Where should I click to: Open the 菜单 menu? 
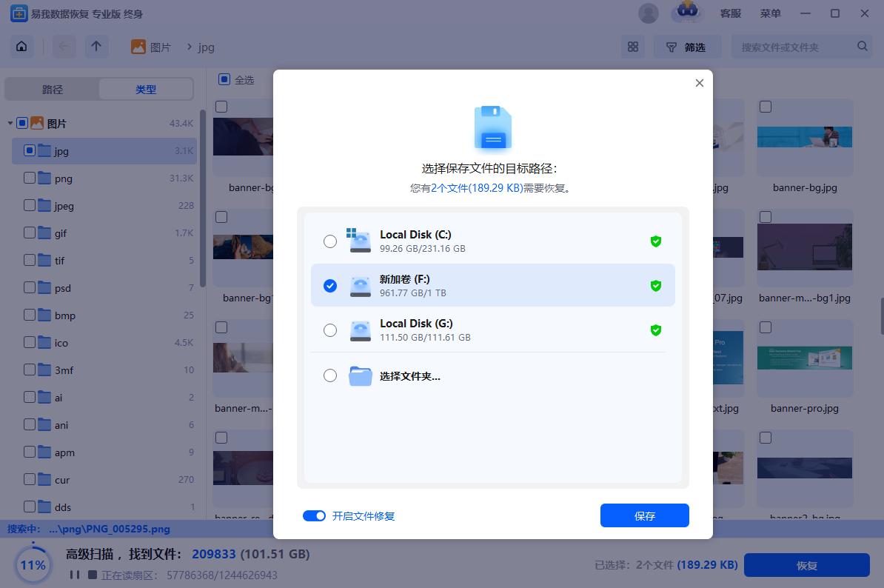click(x=770, y=13)
